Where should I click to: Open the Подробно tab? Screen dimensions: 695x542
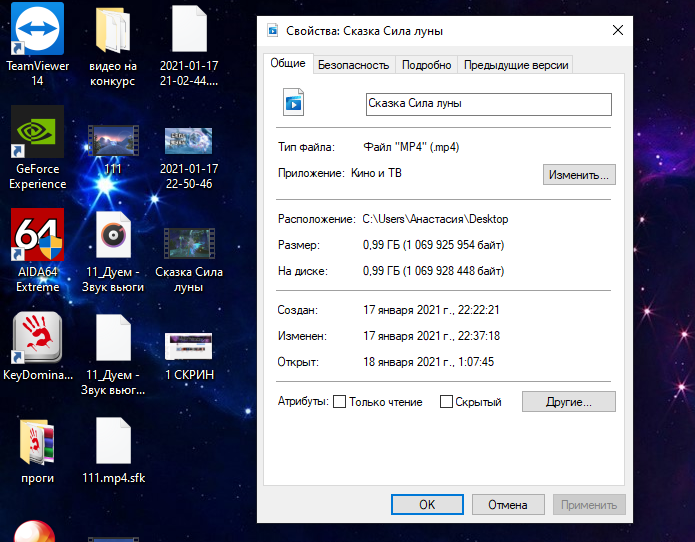[427, 65]
